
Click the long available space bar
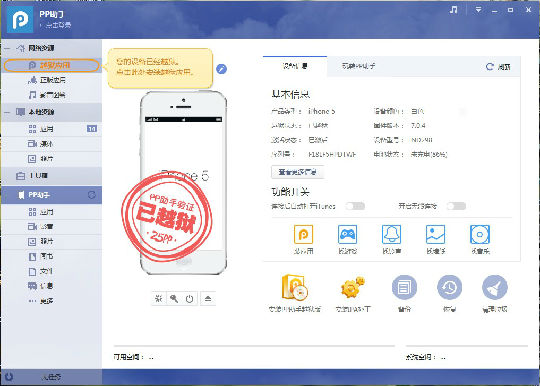[x=254, y=345]
